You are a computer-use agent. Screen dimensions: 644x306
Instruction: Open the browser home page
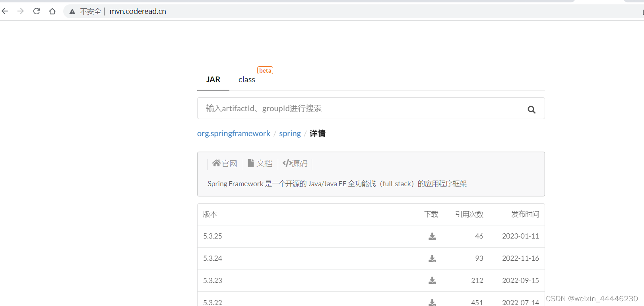pos(52,11)
